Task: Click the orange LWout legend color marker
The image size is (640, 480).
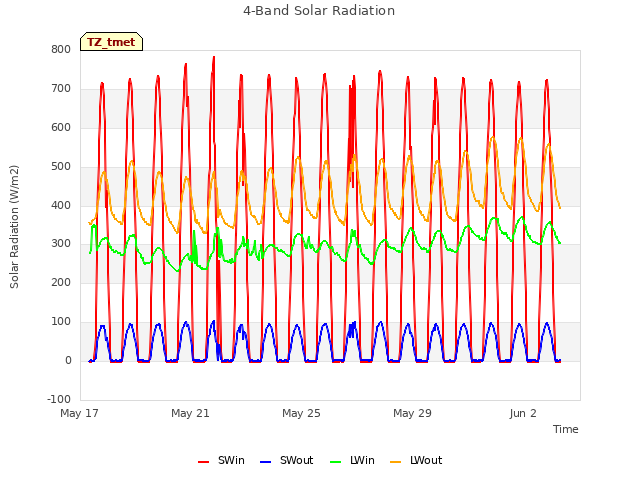Action: [x=396, y=462]
